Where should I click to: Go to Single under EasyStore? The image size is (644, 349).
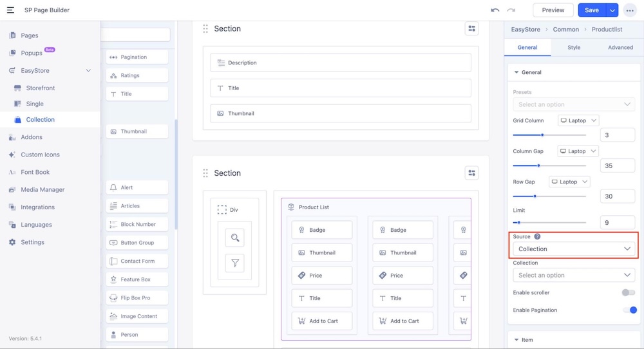point(35,104)
